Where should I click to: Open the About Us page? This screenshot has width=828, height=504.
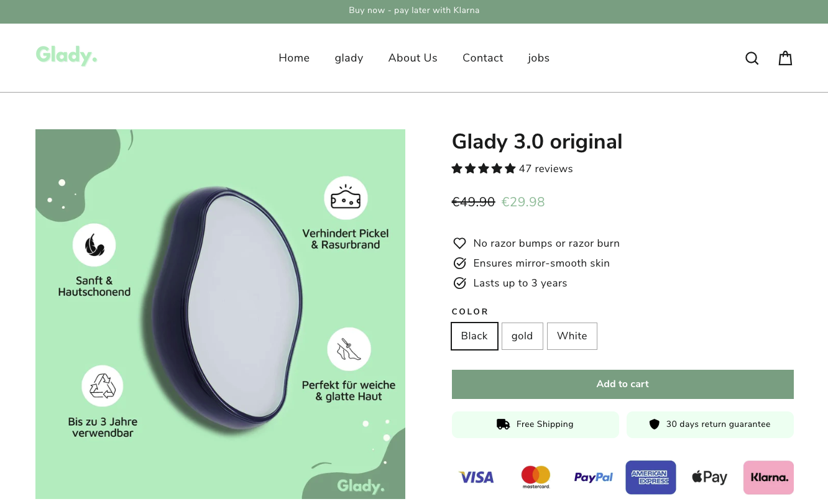[x=413, y=58]
